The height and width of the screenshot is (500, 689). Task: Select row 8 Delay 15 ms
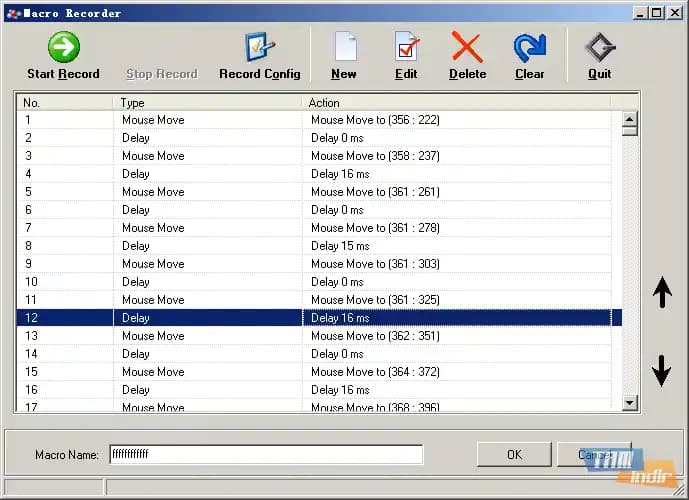(340, 246)
